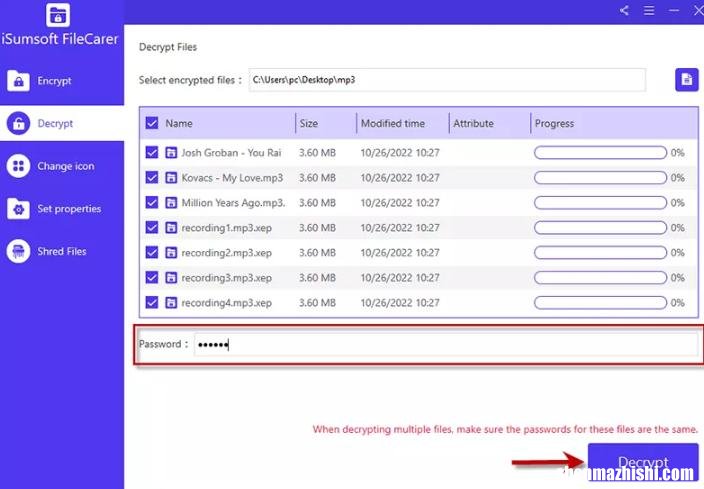704x489 pixels.
Task: Sort by Name column header
Action: pos(179,123)
